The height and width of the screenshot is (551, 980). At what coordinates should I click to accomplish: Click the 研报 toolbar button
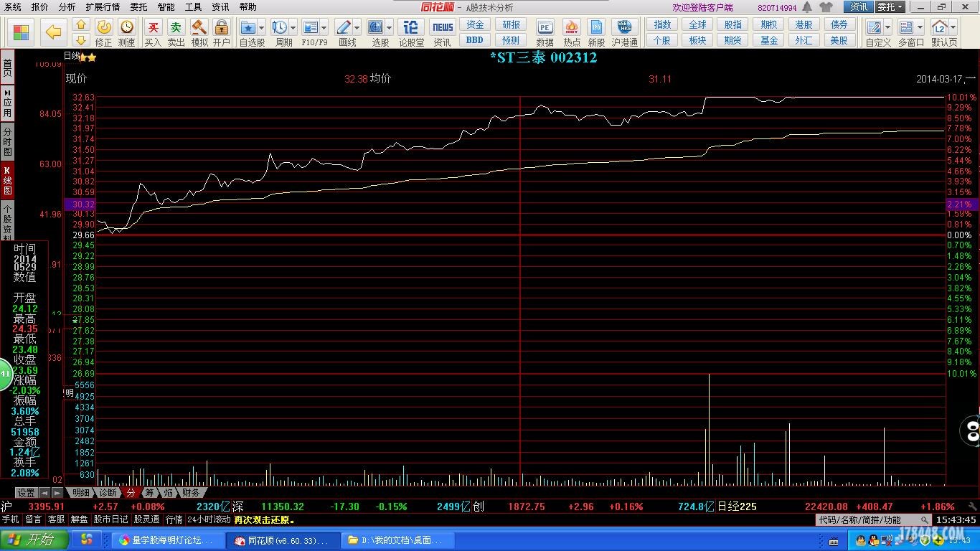pos(511,24)
